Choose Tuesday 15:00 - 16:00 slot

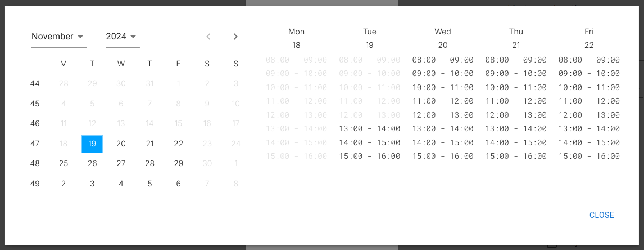click(x=370, y=157)
